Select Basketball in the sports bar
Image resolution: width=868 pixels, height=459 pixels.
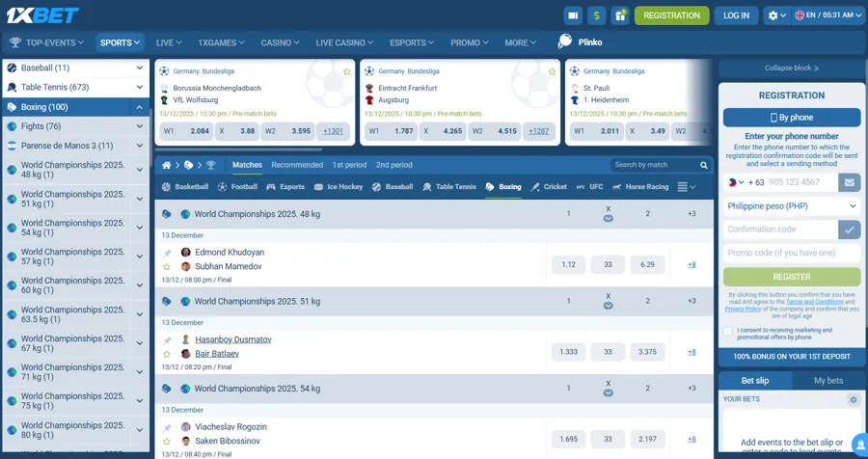[185, 187]
